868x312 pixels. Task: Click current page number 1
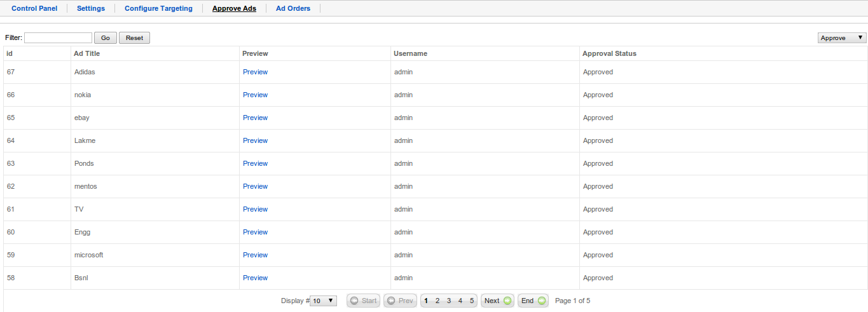click(426, 301)
